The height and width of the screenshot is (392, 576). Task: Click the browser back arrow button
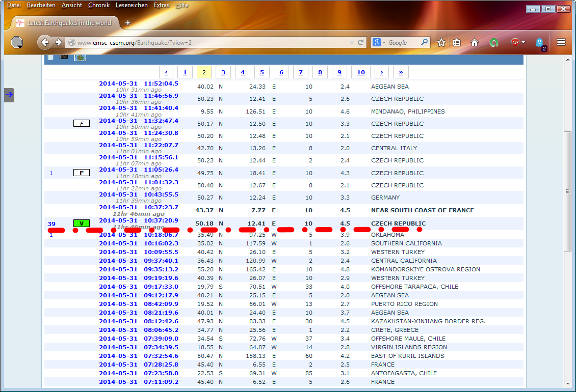coord(45,42)
